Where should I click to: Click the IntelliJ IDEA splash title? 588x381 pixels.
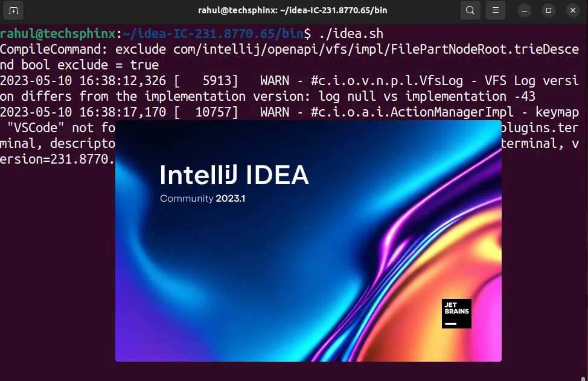coord(234,174)
